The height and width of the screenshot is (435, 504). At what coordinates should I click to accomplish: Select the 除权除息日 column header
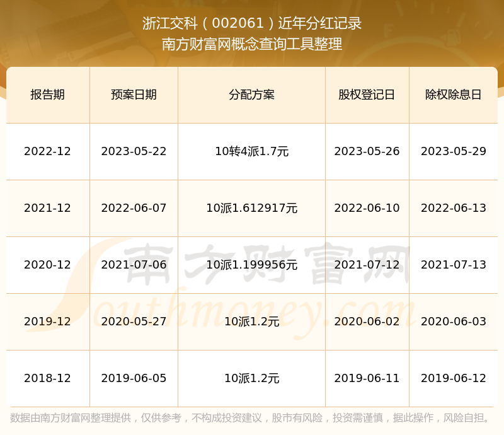tap(453, 95)
